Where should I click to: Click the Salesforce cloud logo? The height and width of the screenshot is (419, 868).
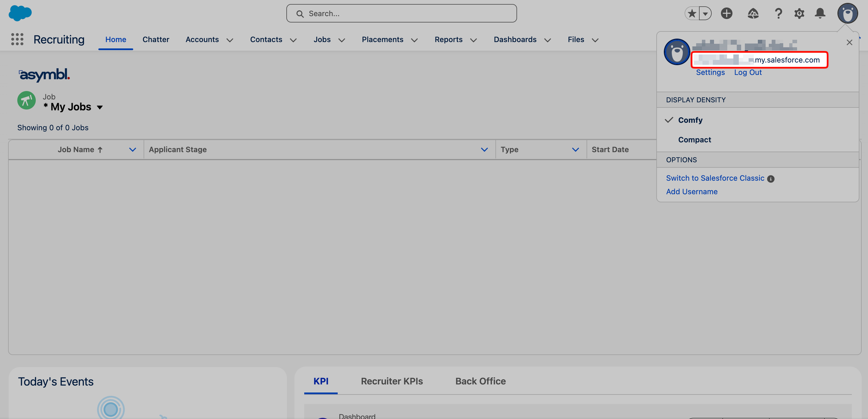[x=20, y=13]
